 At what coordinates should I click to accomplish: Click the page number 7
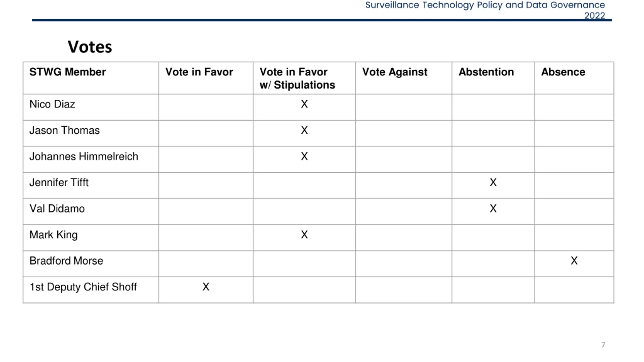point(603,345)
